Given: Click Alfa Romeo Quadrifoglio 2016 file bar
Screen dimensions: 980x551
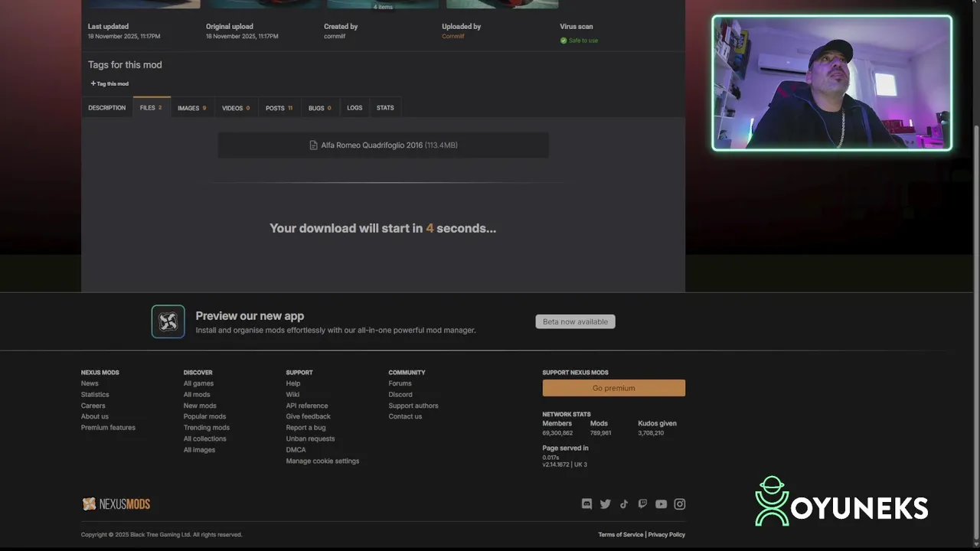Looking at the screenshot, I should point(384,145).
